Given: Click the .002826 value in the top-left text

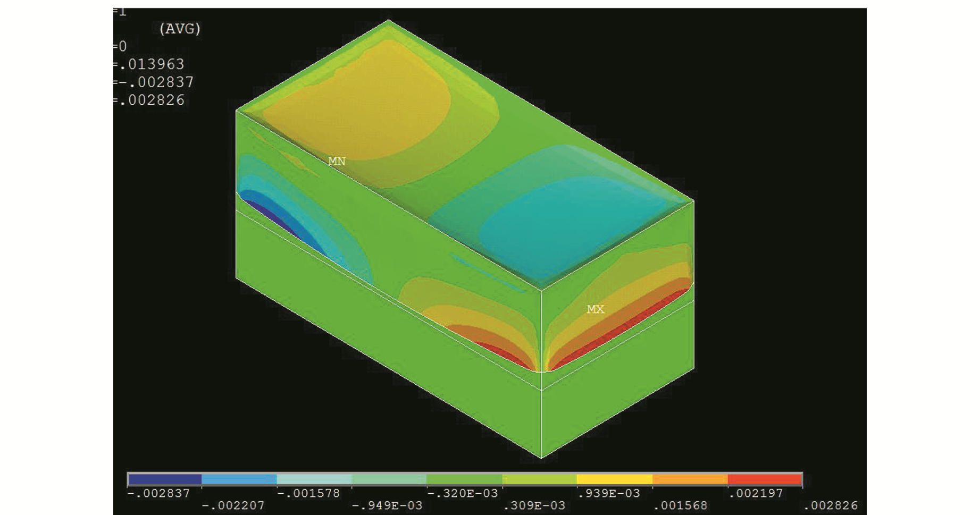Looking at the screenshot, I should click(x=152, y=100).
